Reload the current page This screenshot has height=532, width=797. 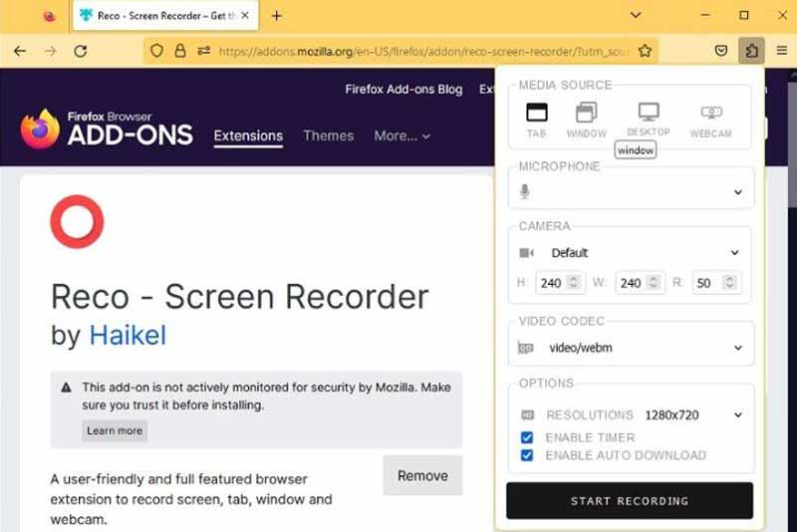click(x=81, y=50)
